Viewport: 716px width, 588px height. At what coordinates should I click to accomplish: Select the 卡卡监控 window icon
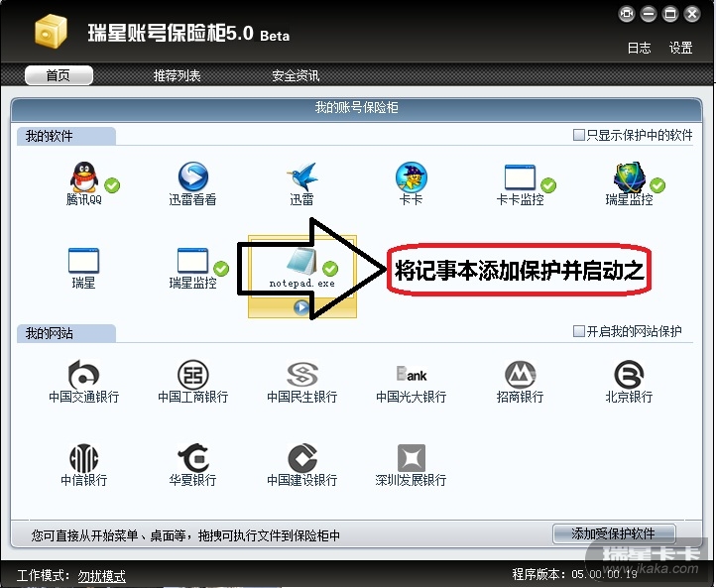(x=520, y=177)
